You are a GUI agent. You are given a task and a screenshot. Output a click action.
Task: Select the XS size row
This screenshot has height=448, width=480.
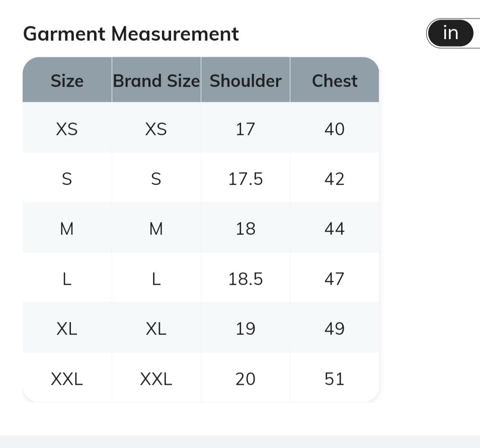[201, 127]
